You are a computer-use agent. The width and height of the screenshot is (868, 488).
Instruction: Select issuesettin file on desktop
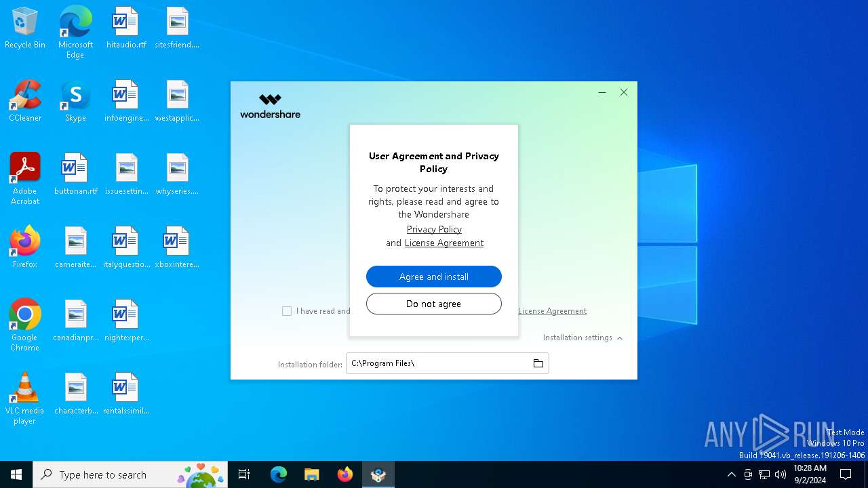(x=126, y=175)
